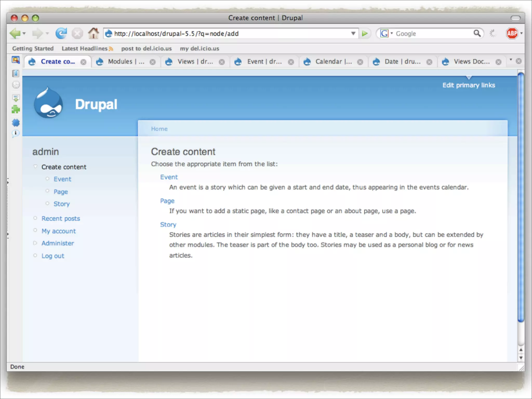This screenshot has height=399, width=532.
Task: Close the Views Doc... tab
Action: (498, 62)
